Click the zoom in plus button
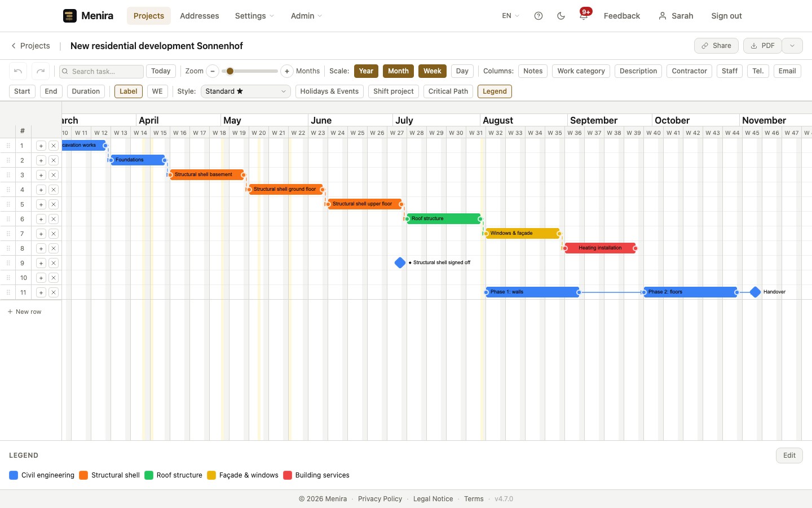This screenshot has width=812, height=508. tap(287, 71)
